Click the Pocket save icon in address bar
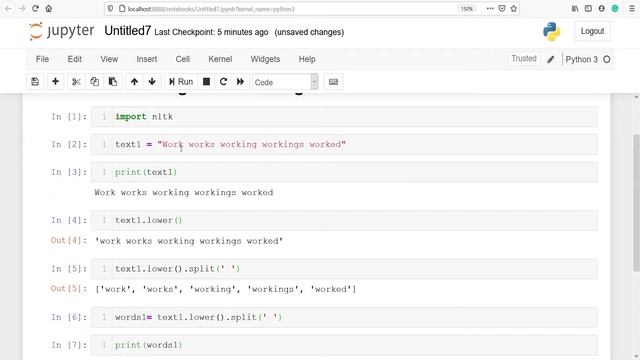The width and height of the screenshot is (640, 360). click(502, 9)
